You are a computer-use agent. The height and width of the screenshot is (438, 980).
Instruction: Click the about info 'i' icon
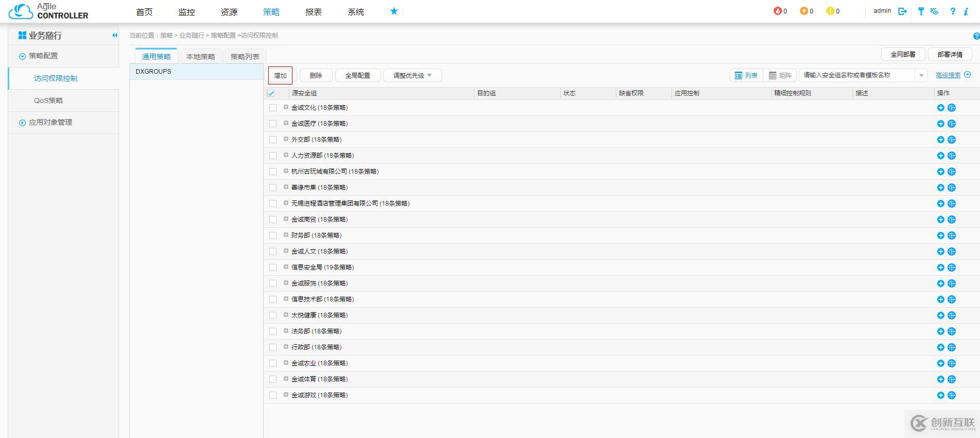tap(966, 11)
